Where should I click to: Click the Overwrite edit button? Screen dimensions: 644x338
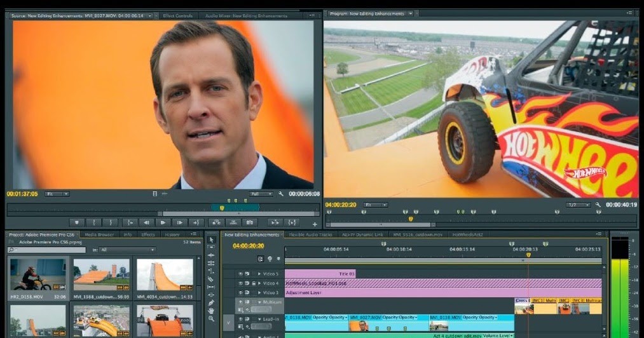[233, 222]
